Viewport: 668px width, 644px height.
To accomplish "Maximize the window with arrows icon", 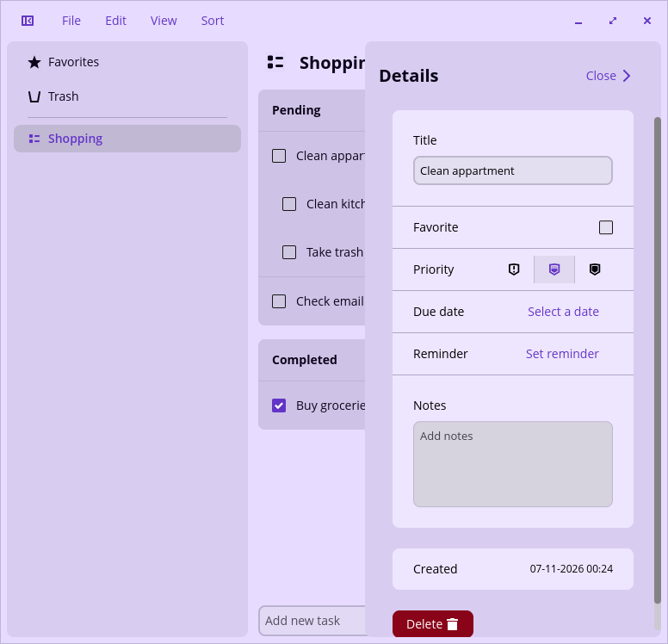I will (x=613, y=21).
